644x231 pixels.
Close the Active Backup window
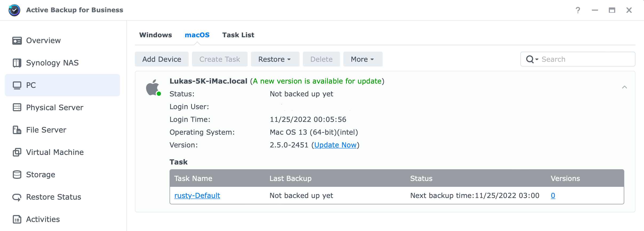(x=629, y=10)
